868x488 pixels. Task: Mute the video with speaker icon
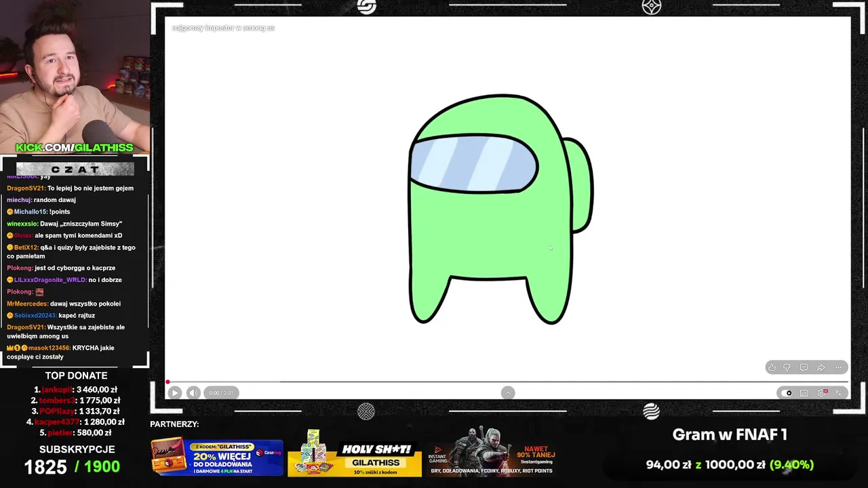(193, 392)
